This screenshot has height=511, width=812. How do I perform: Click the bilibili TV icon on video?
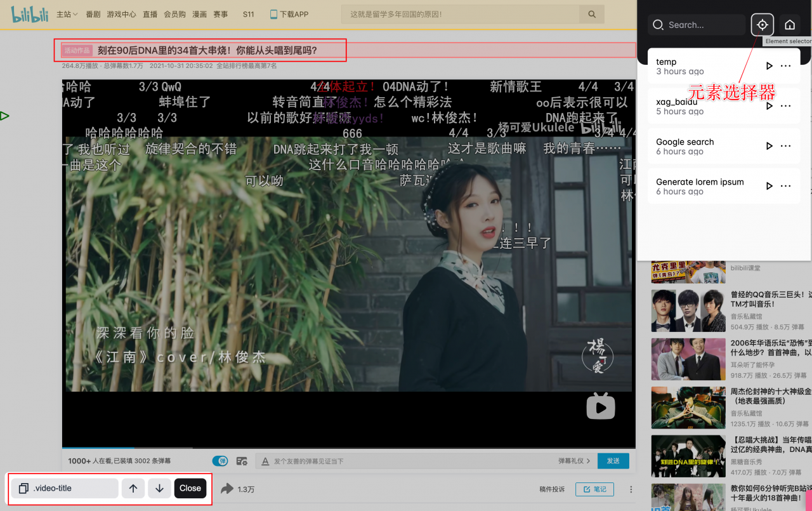[x=600, y=406]
